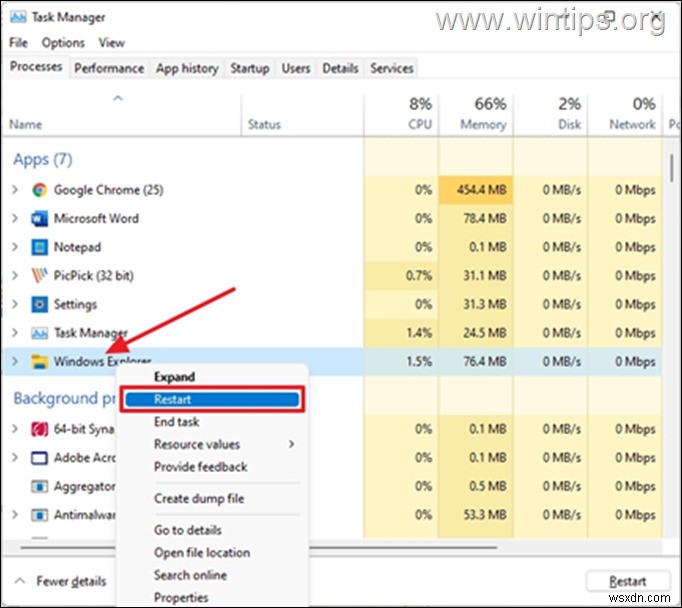Expand the 64-bit Synaptics process group
Screen dimensions: 682x608
point(15,429)
